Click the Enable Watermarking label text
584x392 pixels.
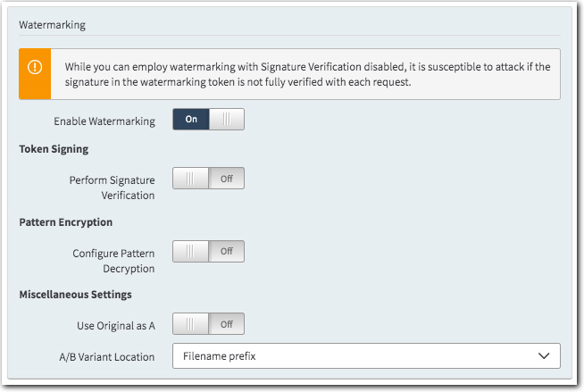(104, 121)
